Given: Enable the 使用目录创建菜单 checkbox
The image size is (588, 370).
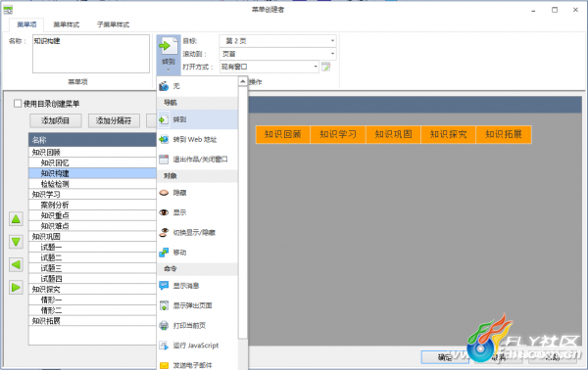Looking at the screenshot, I should [x=18, y=104].
